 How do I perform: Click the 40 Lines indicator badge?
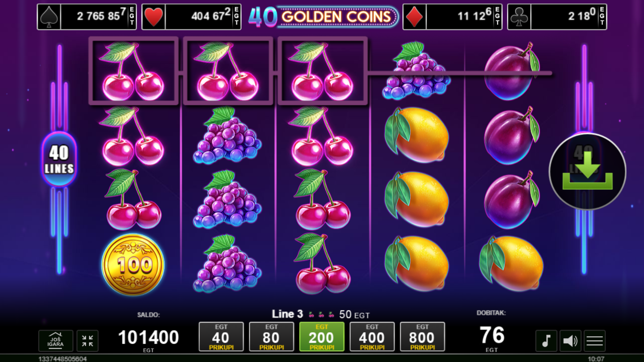[59, 159]
